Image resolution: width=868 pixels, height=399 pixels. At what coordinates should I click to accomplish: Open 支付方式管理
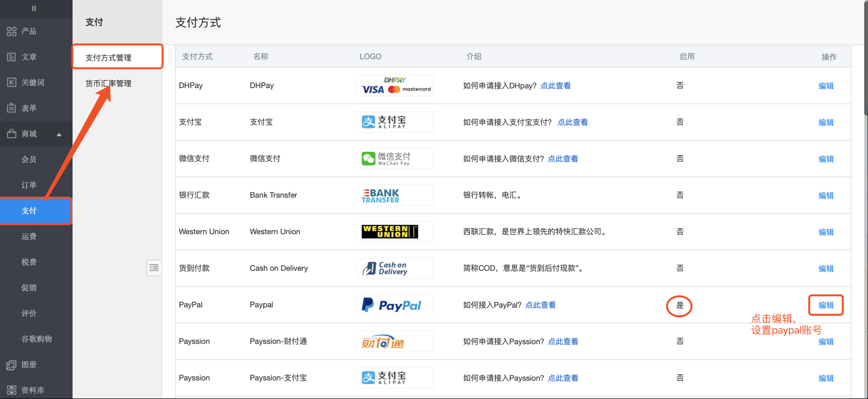(x=108, y=57)
